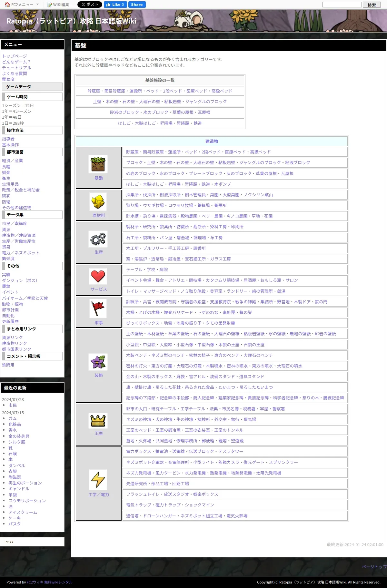
Task: Open 市民 in recent updates
Action: tap(13, 405)
